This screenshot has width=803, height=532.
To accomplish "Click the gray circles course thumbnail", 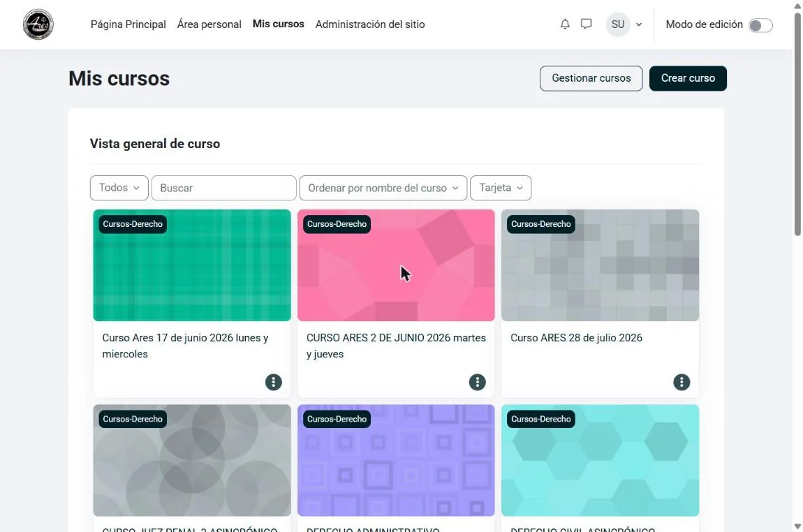I will [x=192, y=460].
